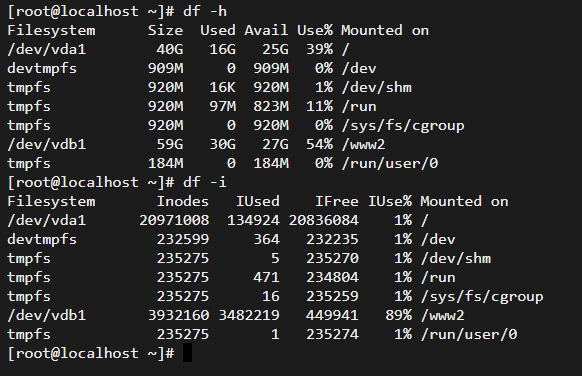Click the devtmpfs row in df -h output
Image resolution: width=582 pixels, height=376 pixels.
pyautogui.click(x=192, y=68)
